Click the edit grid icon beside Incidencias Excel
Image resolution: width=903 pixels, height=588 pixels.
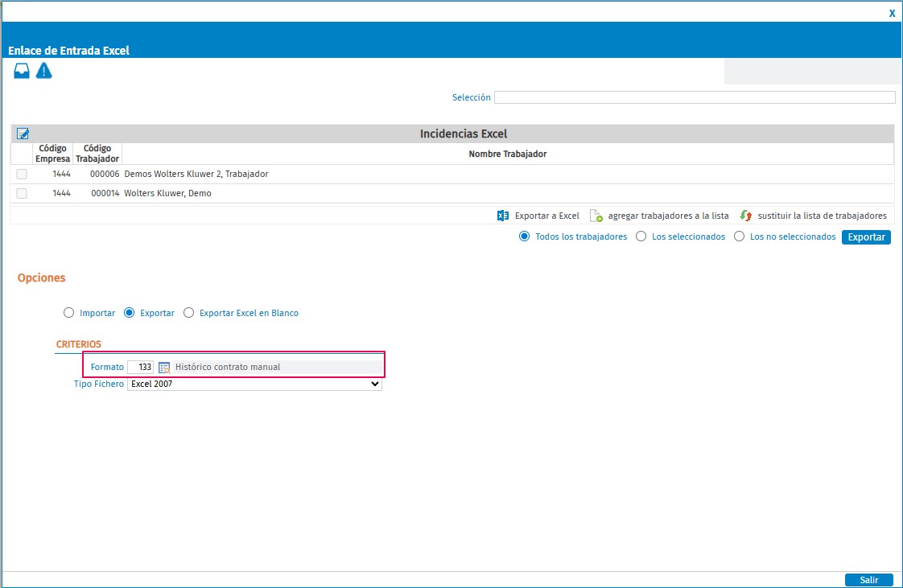[23, 134]
